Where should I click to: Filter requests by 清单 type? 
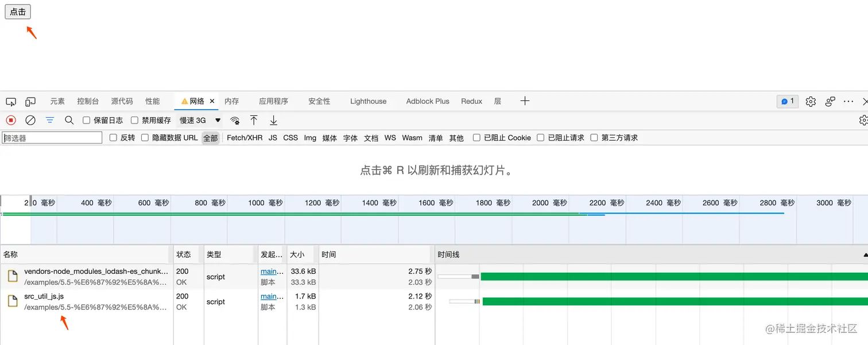[x=436, y=138]
